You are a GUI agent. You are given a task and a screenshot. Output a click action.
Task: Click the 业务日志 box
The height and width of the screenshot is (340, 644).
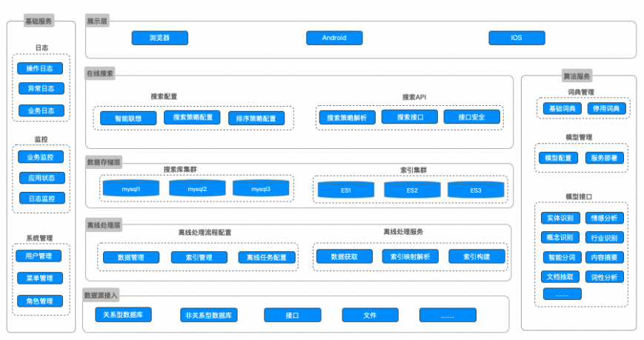[x=41, y=110]
